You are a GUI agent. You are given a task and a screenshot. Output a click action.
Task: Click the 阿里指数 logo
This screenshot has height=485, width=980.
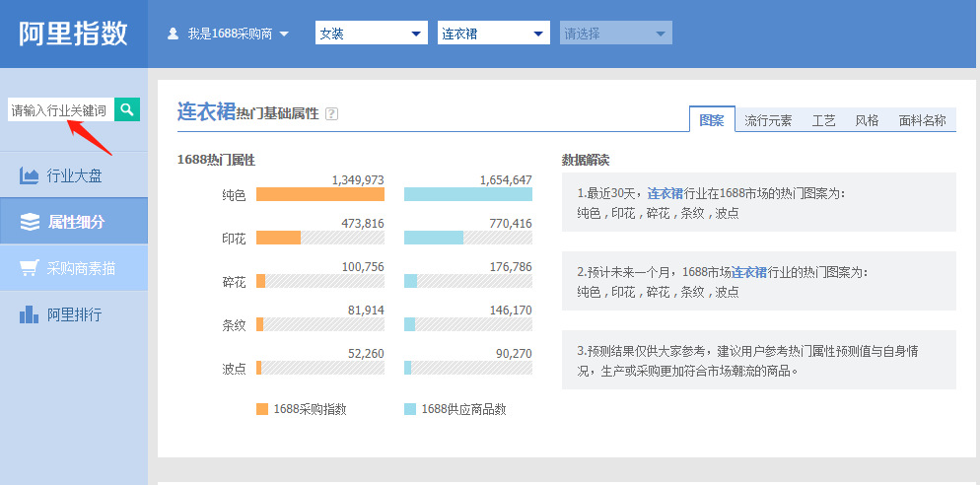pyautogui.click(x=73, y=34)
